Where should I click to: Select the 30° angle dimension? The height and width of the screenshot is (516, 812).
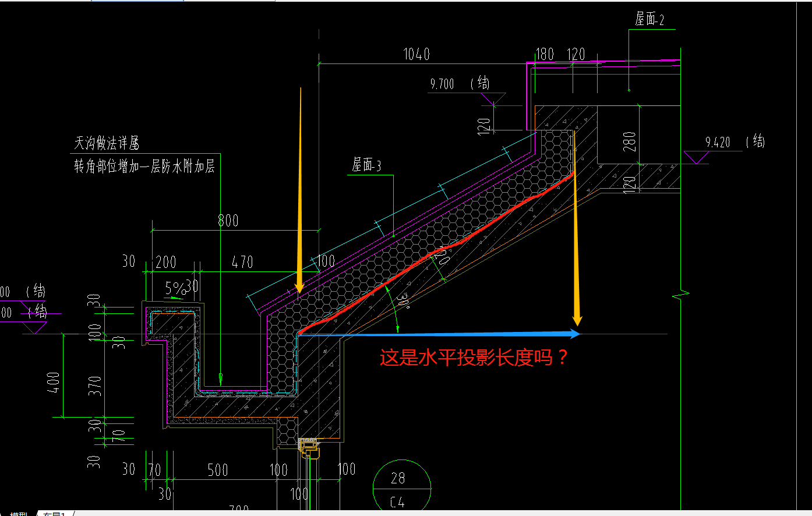[403, 301]
